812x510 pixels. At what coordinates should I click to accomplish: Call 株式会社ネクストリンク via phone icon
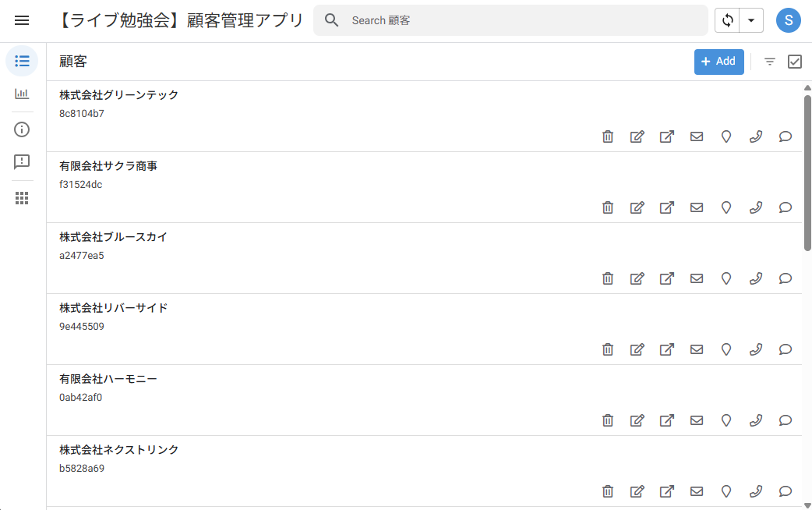pos(756,491)
